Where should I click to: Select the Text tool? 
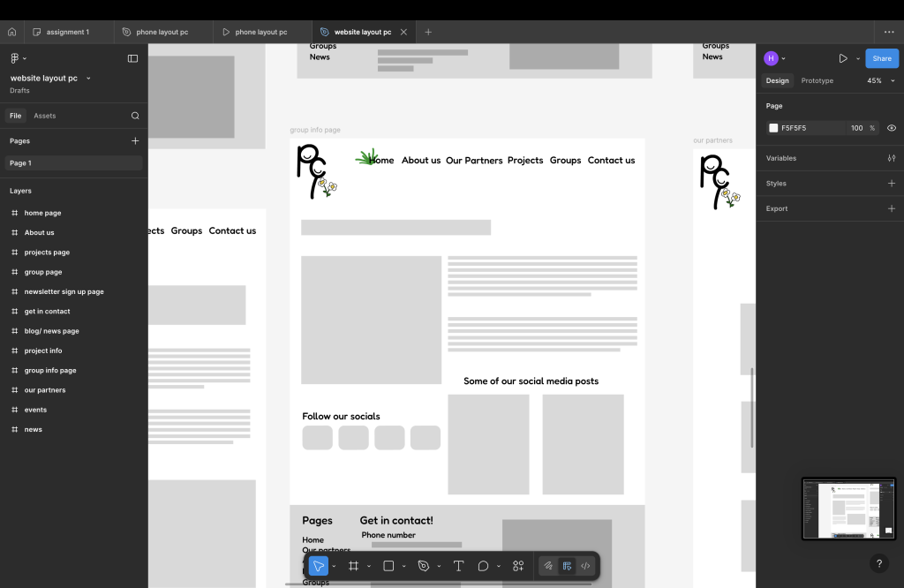coord(458,566)
